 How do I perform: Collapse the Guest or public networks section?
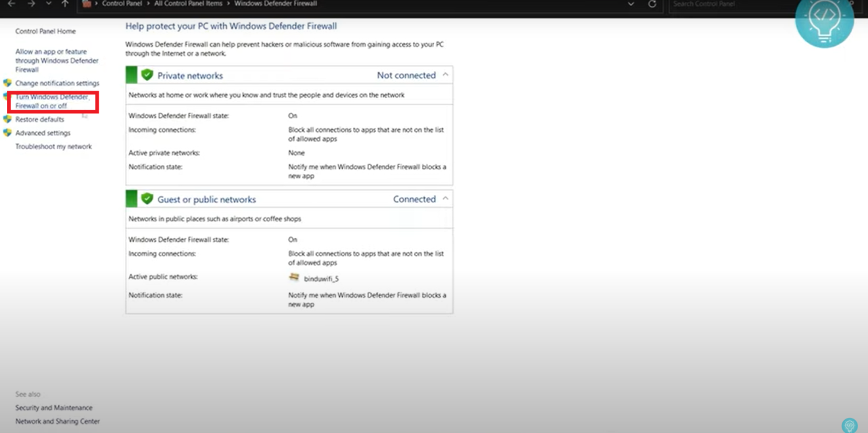445,198
